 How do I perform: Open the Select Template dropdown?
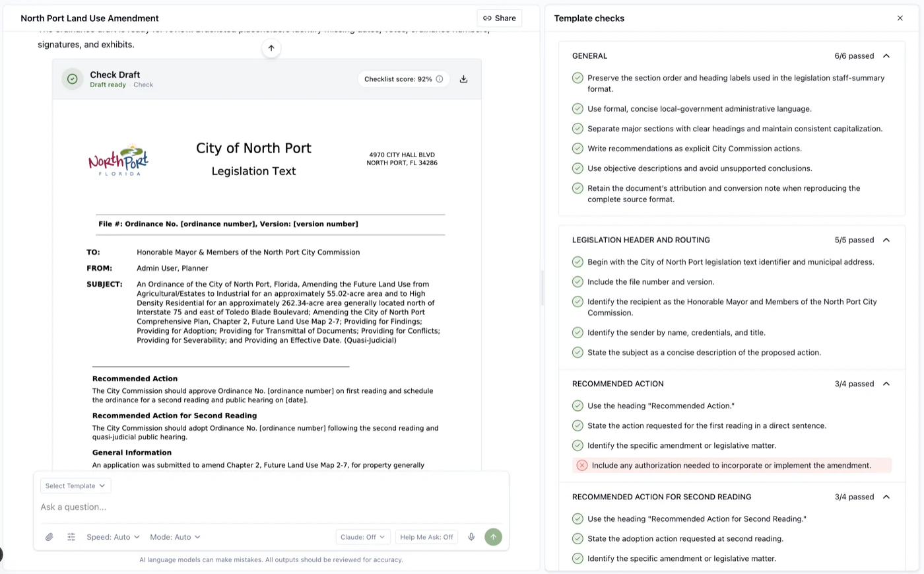point(75,485)
